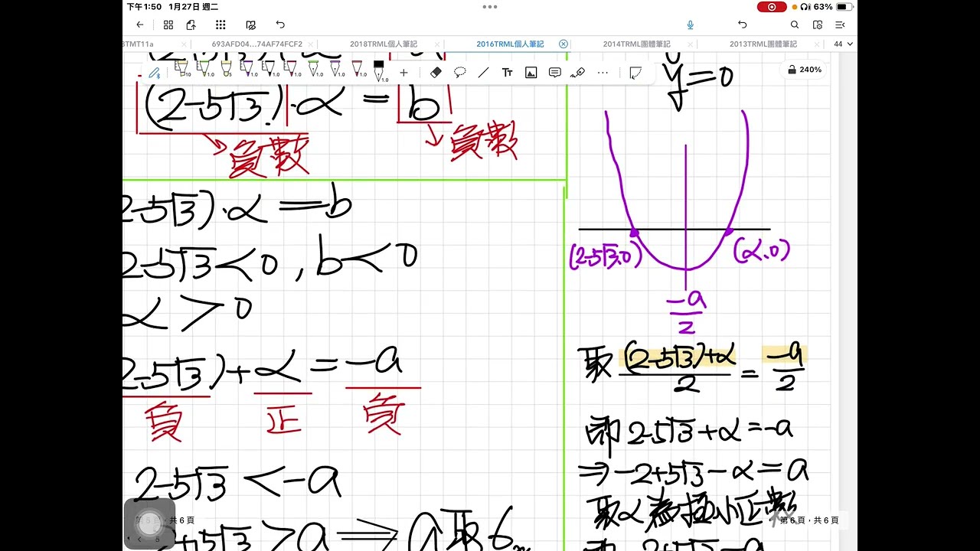Select the Lasso selection tool
980x551 pixels.
coord(459,73)
